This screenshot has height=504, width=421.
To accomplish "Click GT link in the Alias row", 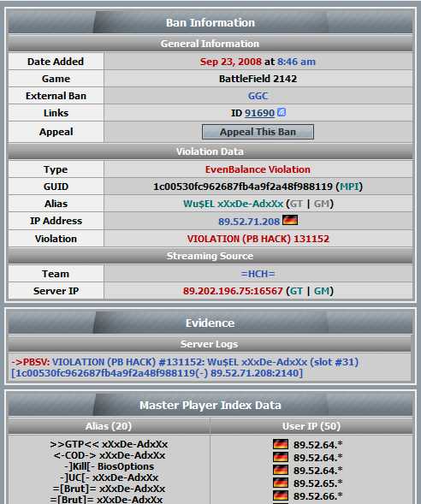I will point(296,204).
